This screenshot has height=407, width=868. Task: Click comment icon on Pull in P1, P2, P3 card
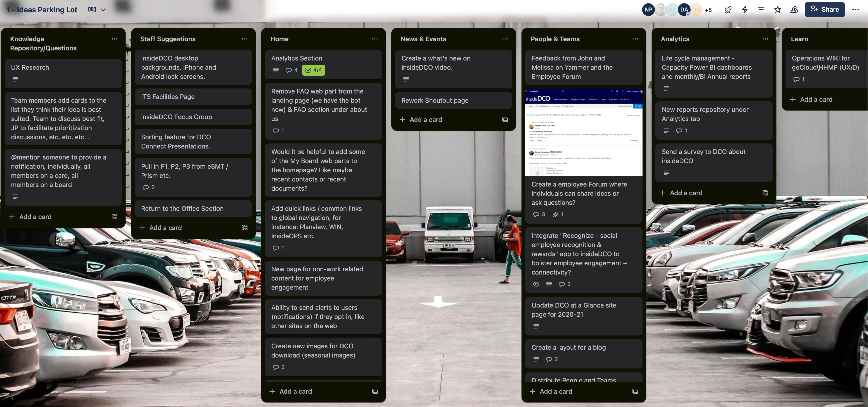point(148,187)
